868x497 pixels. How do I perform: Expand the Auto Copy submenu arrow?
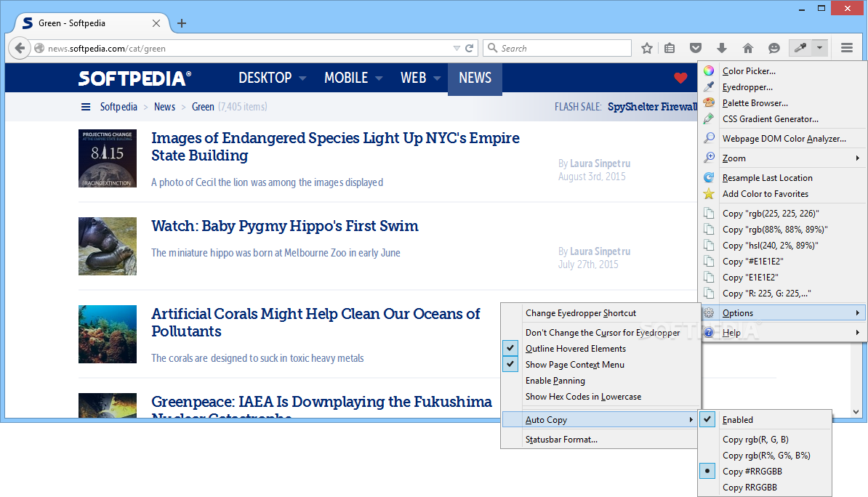click(691, 419)
